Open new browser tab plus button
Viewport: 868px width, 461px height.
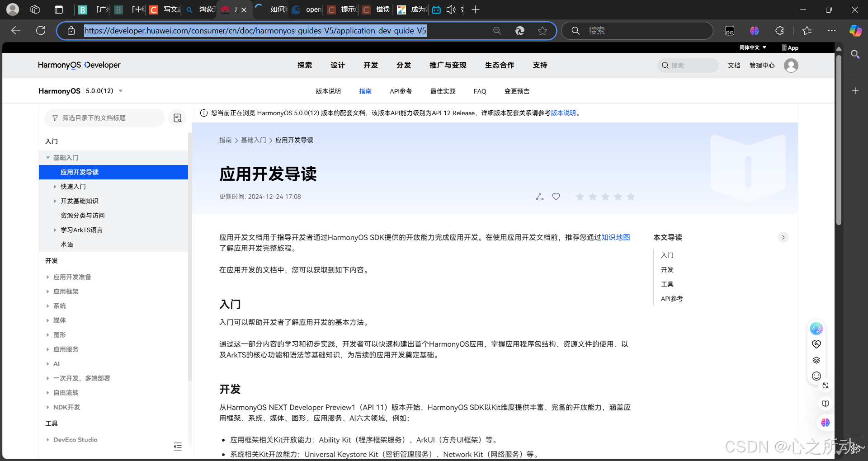tap(475, 9)
